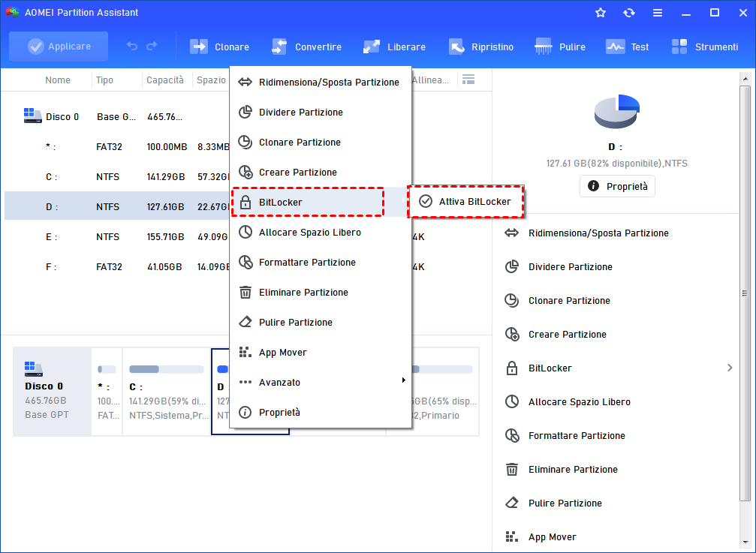
Task: Open Strumenti tools menu
Action: 705,47
